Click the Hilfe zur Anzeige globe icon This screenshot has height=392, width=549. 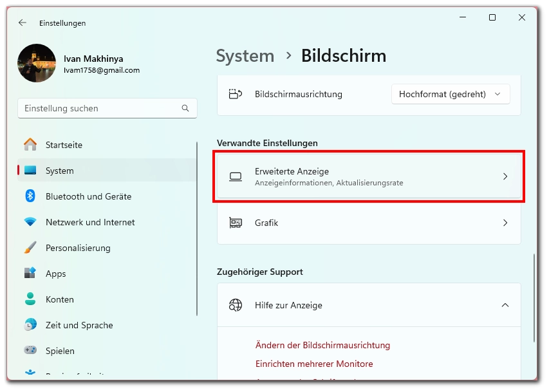pyautogui.click(x=236, y=305)
